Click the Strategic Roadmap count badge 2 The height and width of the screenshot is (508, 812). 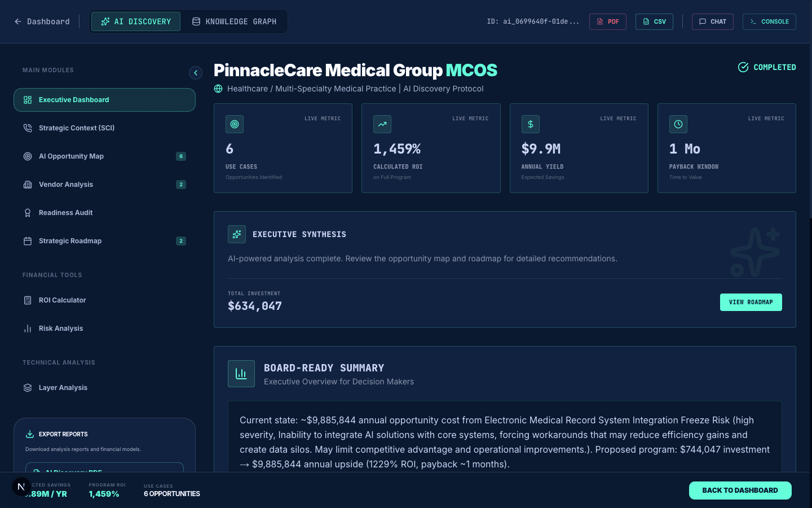(x=181, y=241)
